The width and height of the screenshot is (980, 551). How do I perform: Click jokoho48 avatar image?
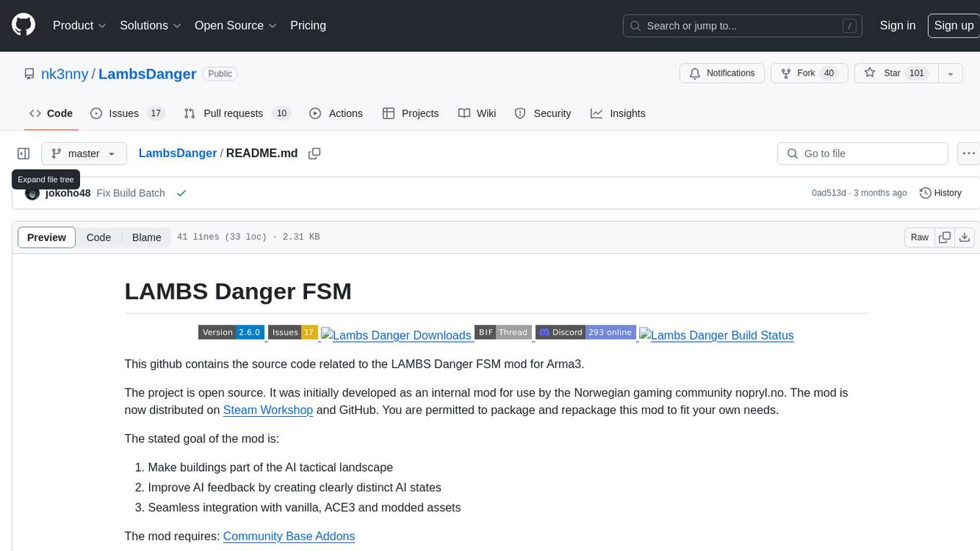(32, 193)
